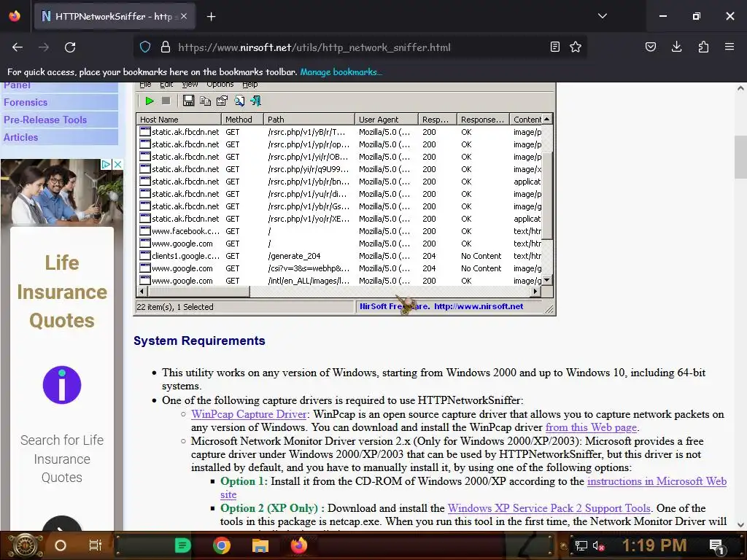Click gray Stop Capture square icon
747x560 pixels.
(166, 101)
